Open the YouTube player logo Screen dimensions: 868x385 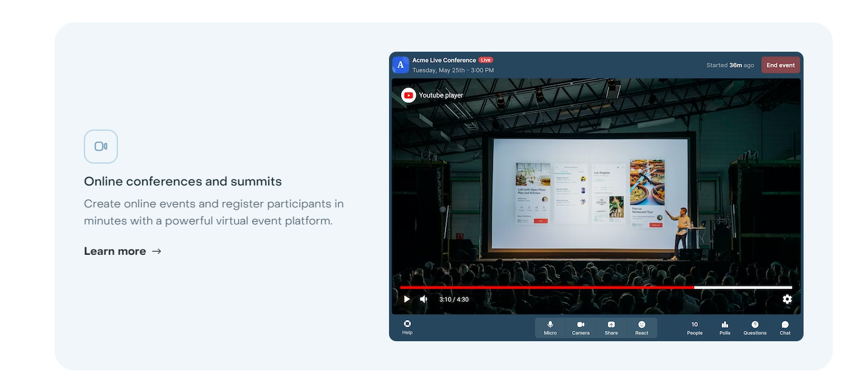coord(408,95)
